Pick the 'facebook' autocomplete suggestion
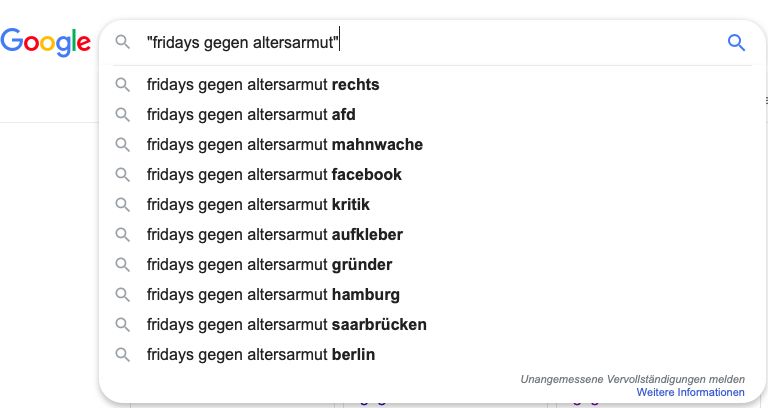The width and height of the screenshot is (768, 408). [x=274, y=175]
